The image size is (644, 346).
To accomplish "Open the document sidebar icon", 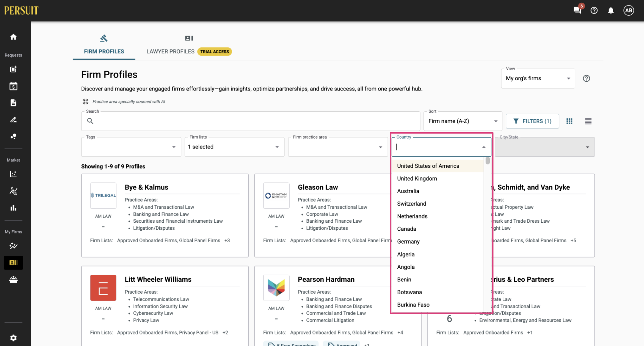I will pyautogui.click(x=13, y=103).
